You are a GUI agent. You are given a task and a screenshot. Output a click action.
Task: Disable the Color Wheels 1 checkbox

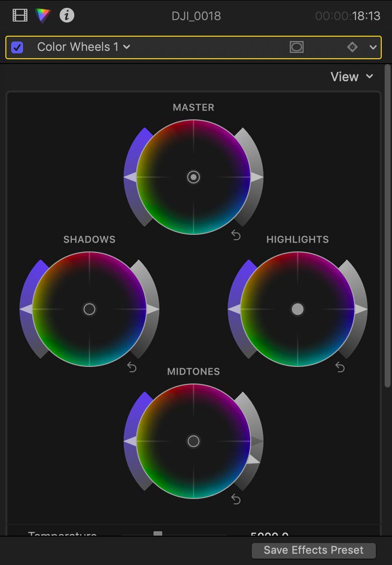17,47
